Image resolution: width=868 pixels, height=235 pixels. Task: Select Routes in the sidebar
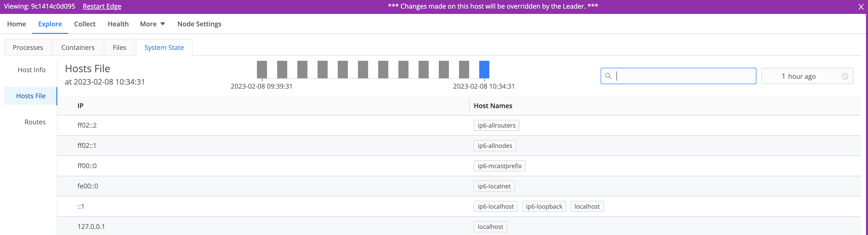[x=35, y=122]
